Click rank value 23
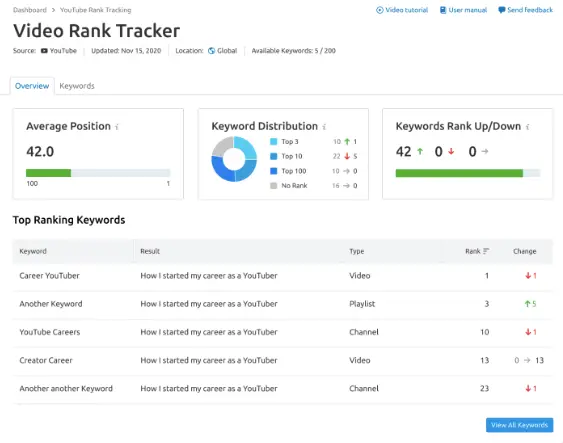This screenshot has width=563, height=443. tap(485, 388)
